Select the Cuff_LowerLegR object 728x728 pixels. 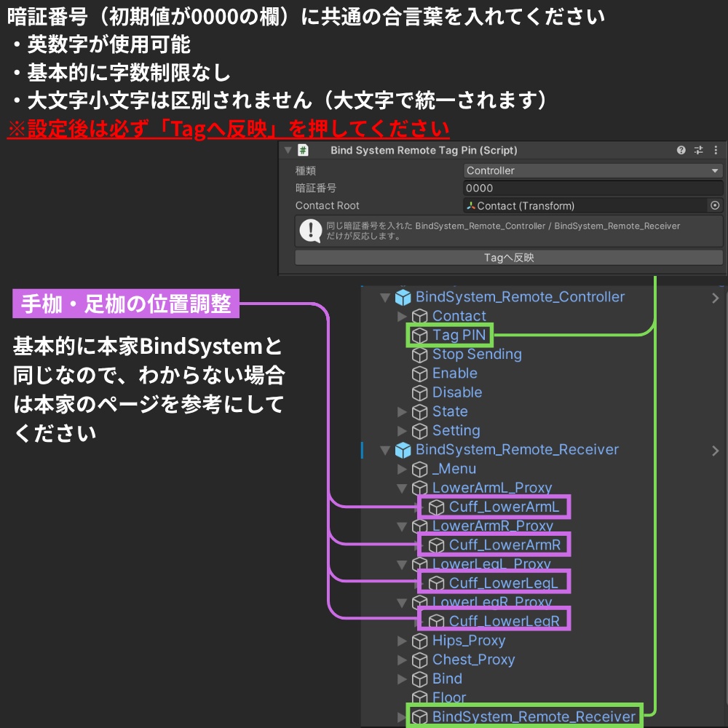[x=505, y=621]
